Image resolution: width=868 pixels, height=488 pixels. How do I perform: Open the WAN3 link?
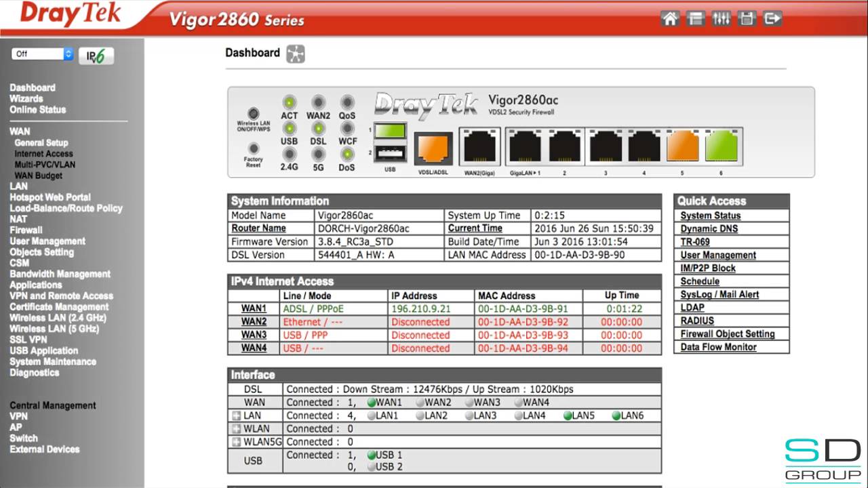pos(254,335)
